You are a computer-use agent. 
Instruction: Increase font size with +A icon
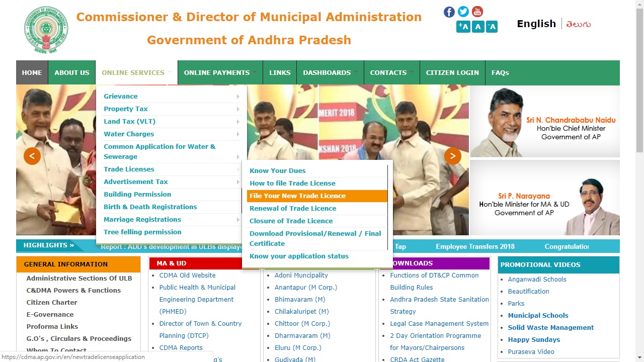[463, 27]
